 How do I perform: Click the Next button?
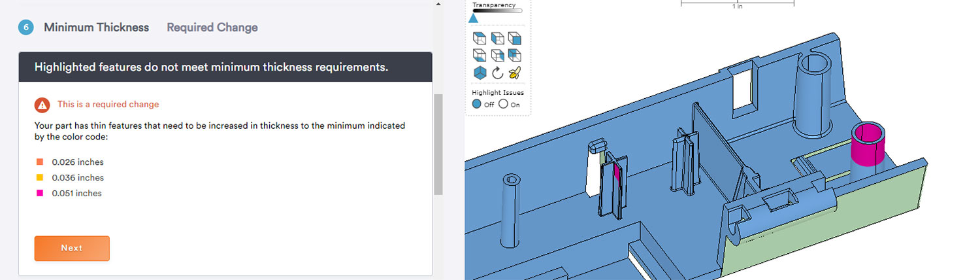click(72, 249)
